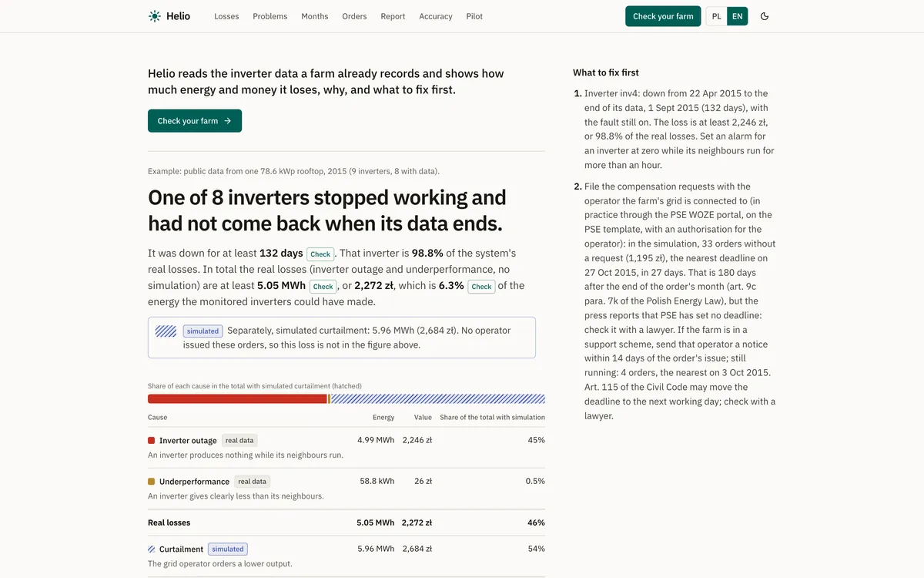Image resolution: width=924 pixels, height=578 pixels.
Task: Click the Energy column header
Action: click(x=383, y=417)
